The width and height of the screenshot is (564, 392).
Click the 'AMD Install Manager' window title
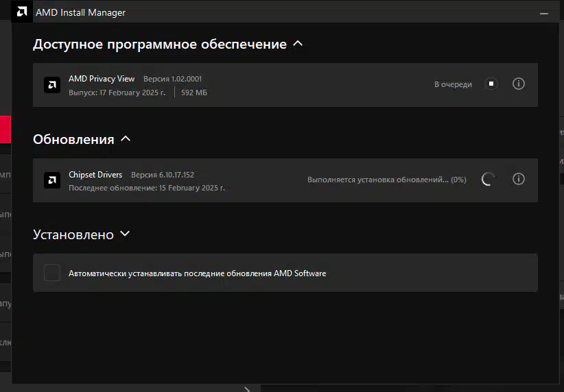click(x=80, y=12)
